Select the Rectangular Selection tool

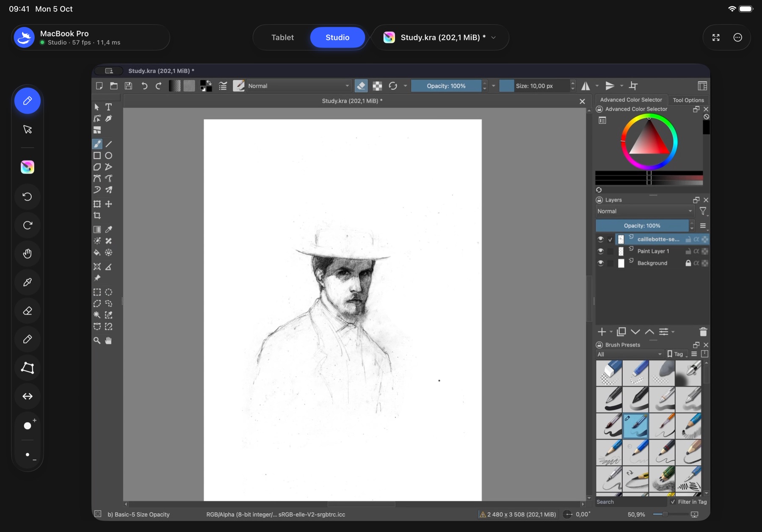pyautogui.click(x=97, y=292)
